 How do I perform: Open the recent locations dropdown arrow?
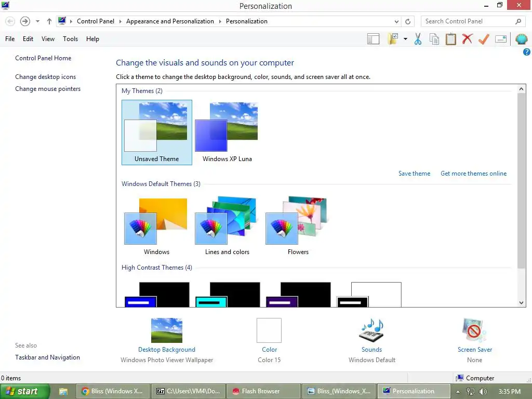pyautogui.click(x=37, y=21)
